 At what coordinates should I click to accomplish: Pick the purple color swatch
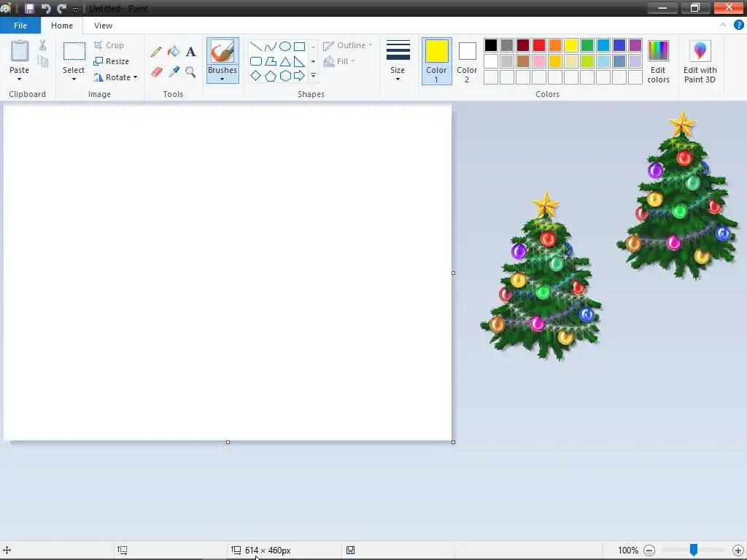635,45
